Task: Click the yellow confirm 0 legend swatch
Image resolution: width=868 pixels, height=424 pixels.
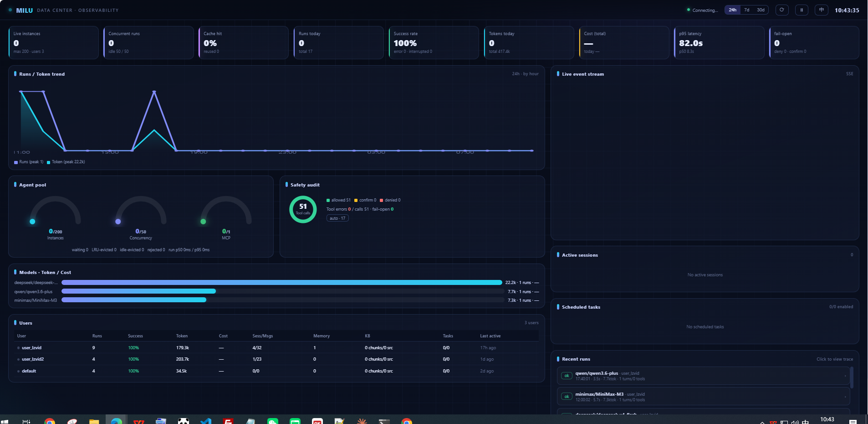Action: [x=356, y=200]
